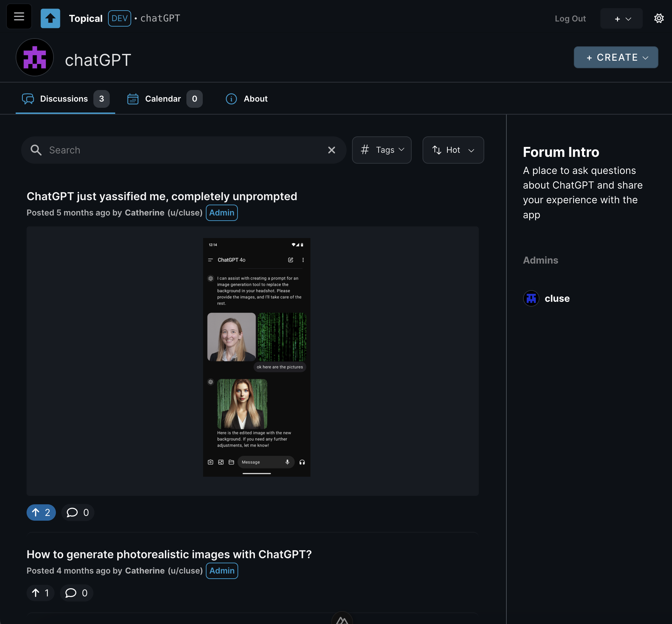Click Catherine's name on the yassified post
Viewport: 672px width, 624px height.
144,213
